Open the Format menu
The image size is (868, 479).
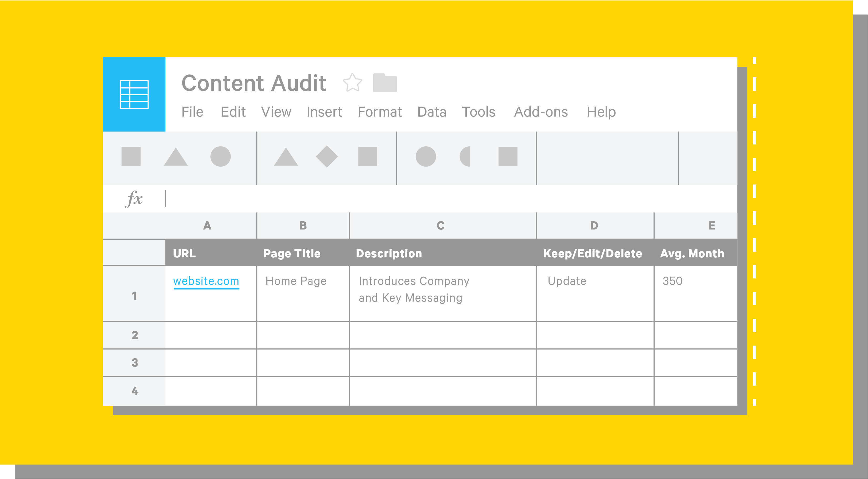click(x=380, y=112)
